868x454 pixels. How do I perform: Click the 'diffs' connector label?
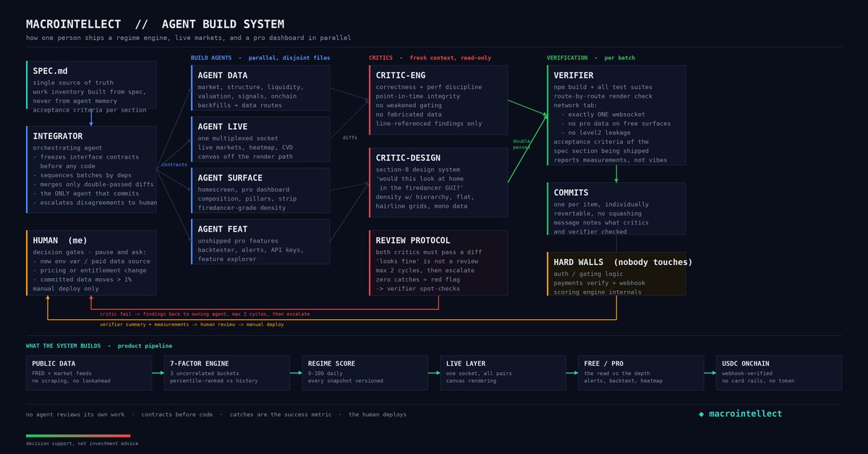349,137
